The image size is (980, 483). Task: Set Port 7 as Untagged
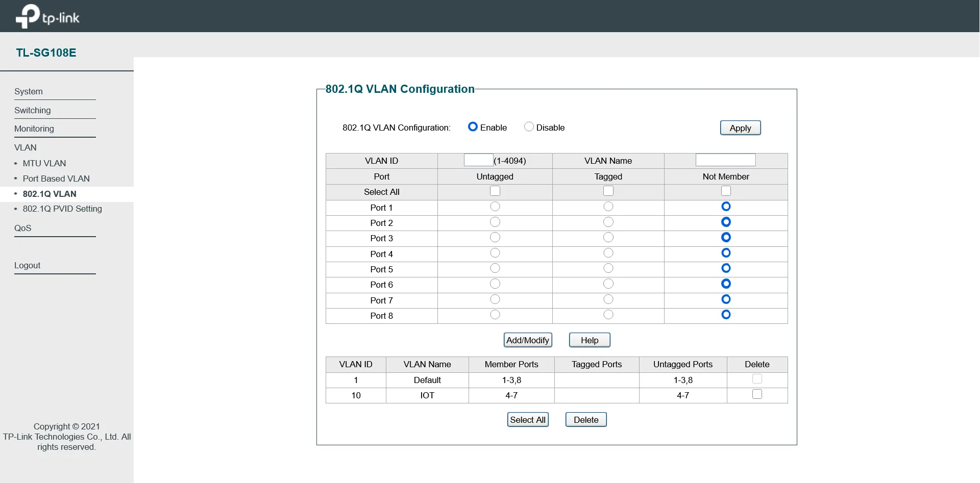[x=495, y=299]
